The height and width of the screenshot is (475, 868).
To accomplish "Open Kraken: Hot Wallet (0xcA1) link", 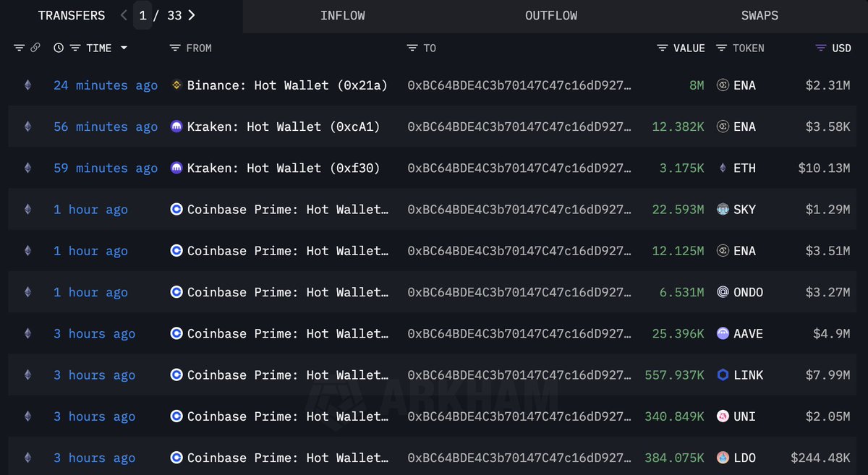I will pyautogui.click(x=284, y=127).
